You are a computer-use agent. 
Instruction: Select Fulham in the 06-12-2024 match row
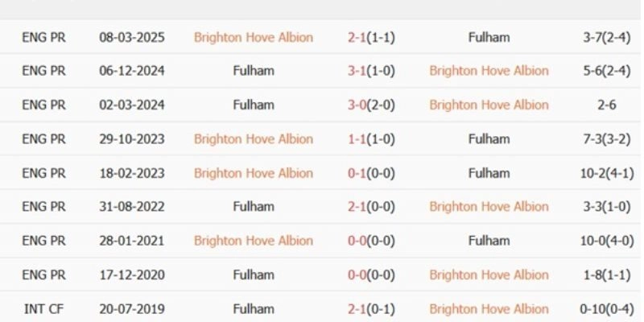(253, 71)
